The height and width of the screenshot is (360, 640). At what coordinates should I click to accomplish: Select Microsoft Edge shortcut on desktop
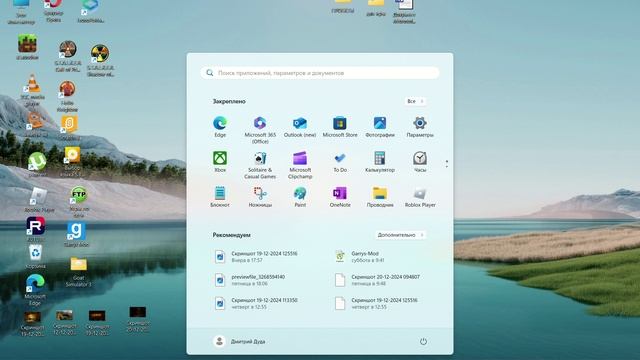[35, 290]
